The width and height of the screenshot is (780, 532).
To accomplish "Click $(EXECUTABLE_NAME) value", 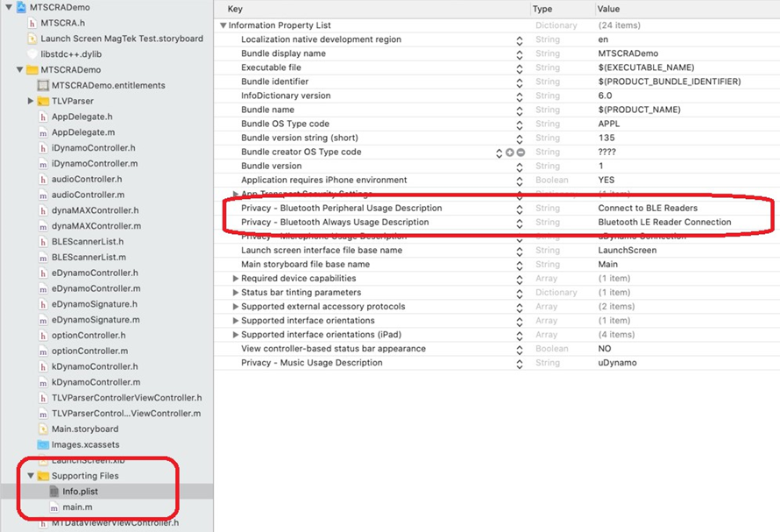I will tap(646, 67).
